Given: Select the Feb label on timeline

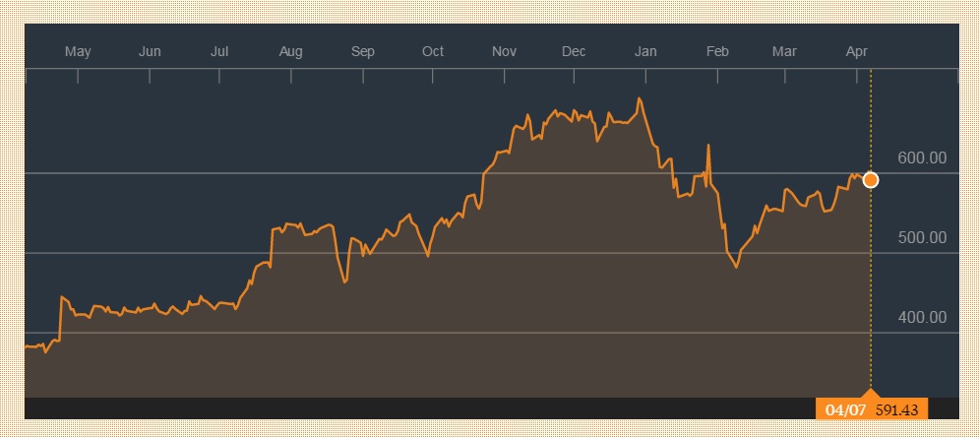Looking at the screenshot, I should [717, 51].
